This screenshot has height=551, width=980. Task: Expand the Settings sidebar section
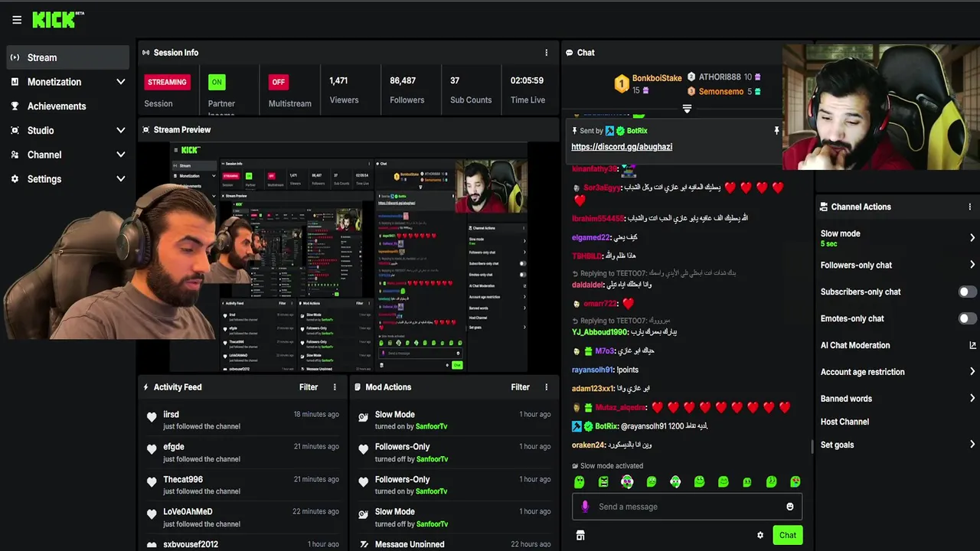click(120, 179)
